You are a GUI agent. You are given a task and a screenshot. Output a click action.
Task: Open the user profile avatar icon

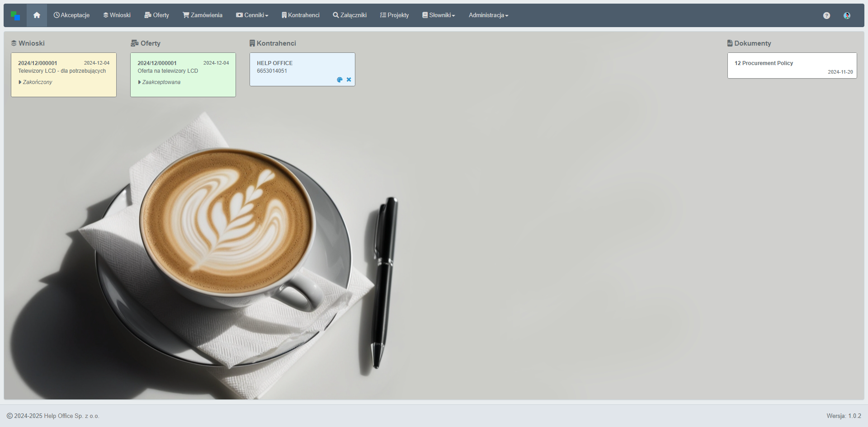click(847, 15)
